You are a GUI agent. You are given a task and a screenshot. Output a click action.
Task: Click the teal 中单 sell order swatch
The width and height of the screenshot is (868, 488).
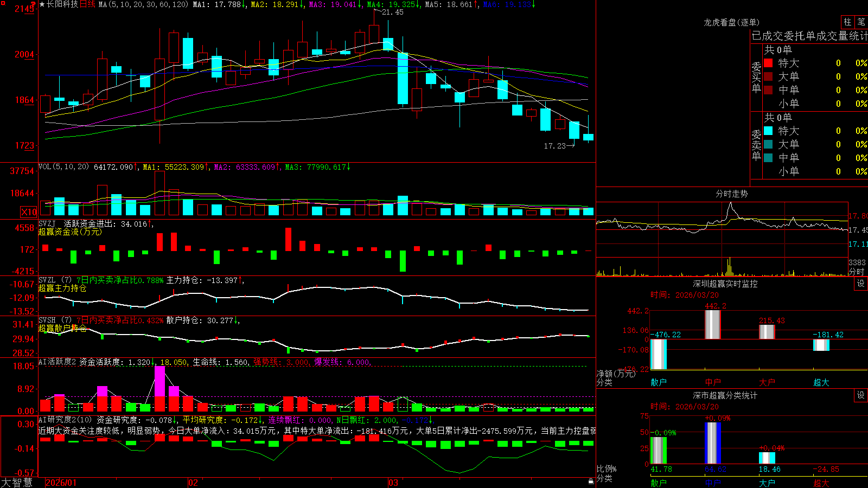click(x=768, y=158)
